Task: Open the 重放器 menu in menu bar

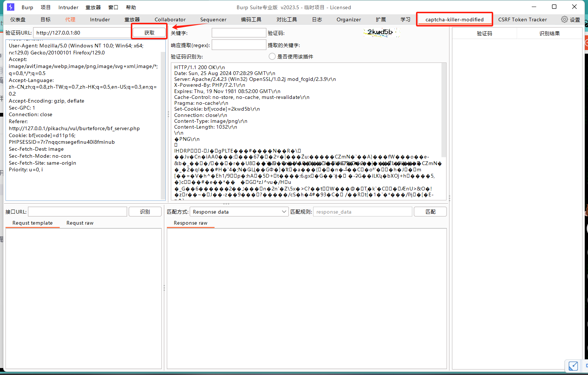Action: point(93,7)
